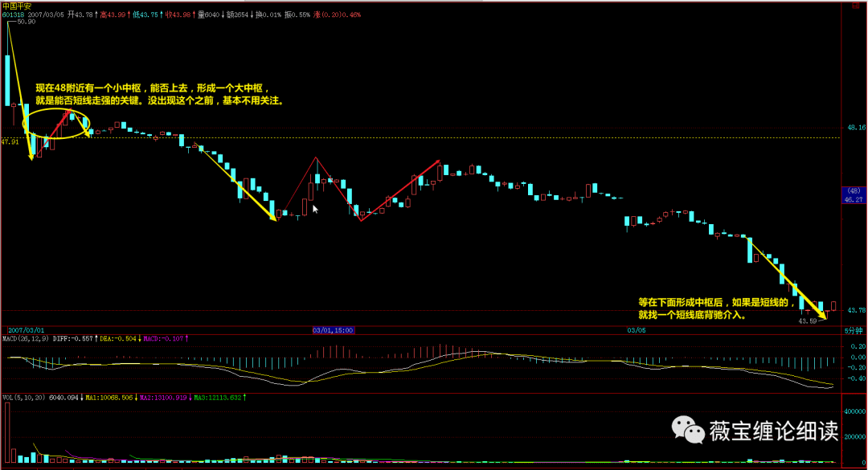Click the amplitude value 振0.55%
The height and width of the screenshot is (470, 868).
click(297, 14)
